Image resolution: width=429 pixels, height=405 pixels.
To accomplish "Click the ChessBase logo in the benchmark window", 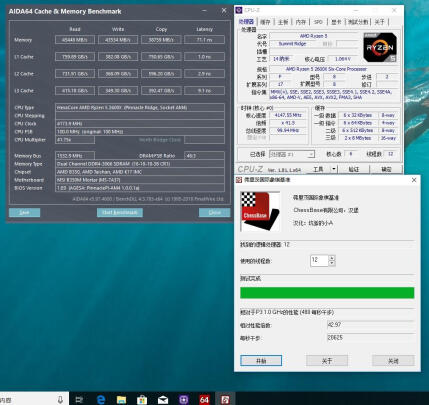I will point(260,211).
